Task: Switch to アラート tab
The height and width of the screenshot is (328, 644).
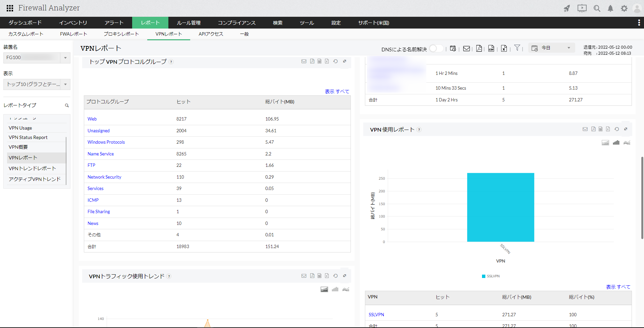Action: [x=114, y=22]
